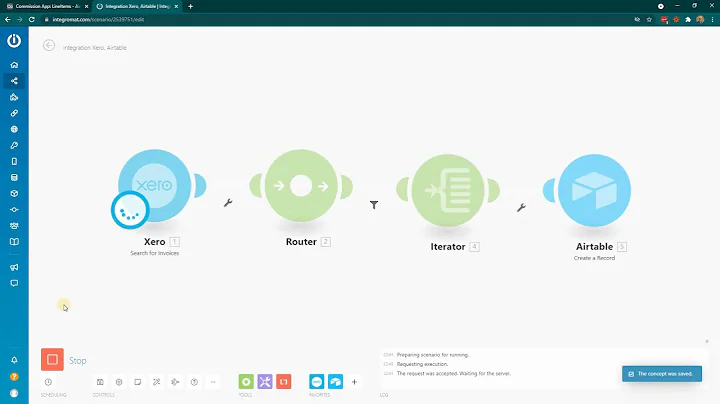This screenshot has height=404, width=720.
Task: Open the Data stores database icon
Action: (x=14, y=177)
